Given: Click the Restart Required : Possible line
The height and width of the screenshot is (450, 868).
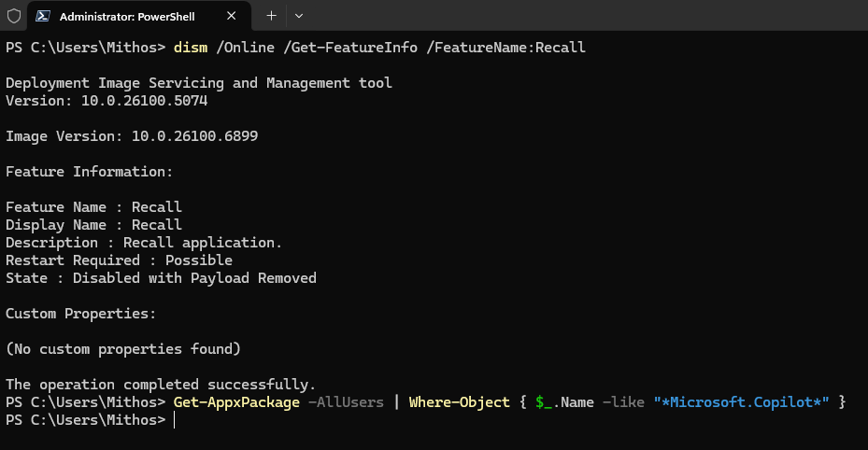Looking at the screenshot, I should pyautogui.click(x=119, y=260).
